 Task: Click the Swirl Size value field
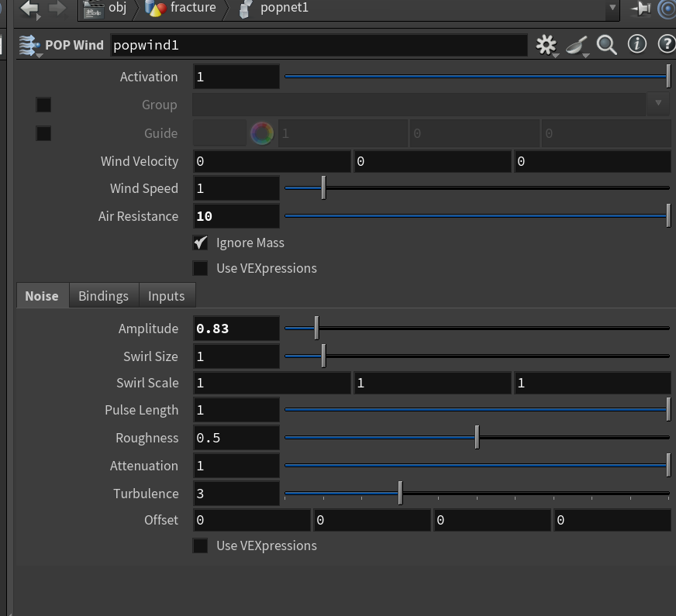[236, 356]
